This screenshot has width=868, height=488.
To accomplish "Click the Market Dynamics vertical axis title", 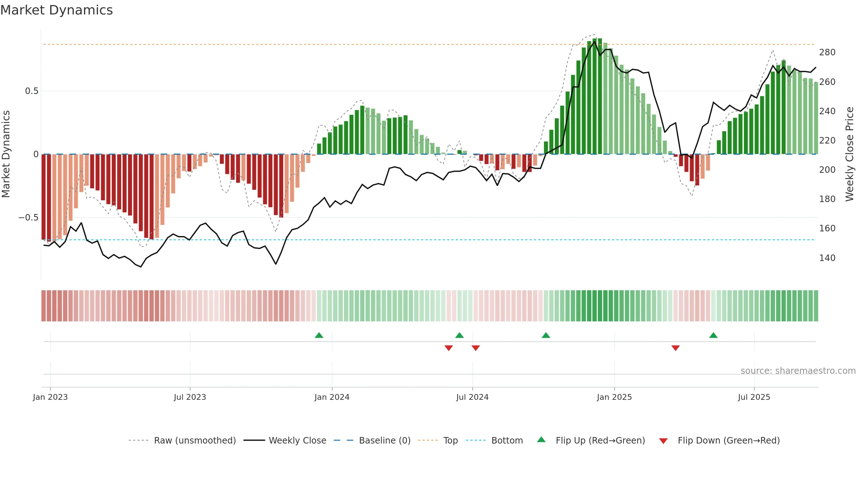I will point(6,154).
